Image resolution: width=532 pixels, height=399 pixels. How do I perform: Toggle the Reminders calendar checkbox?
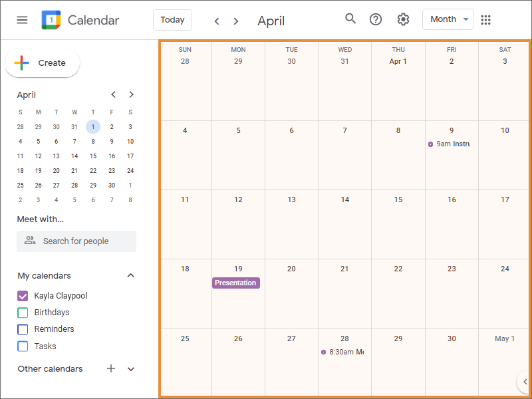pyautogui.click(x=23, y=329)
